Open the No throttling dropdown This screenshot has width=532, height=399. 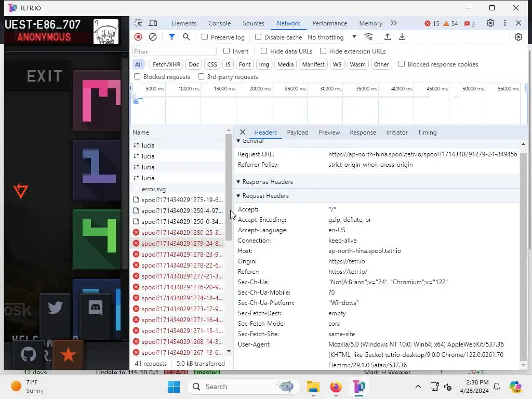332,37
